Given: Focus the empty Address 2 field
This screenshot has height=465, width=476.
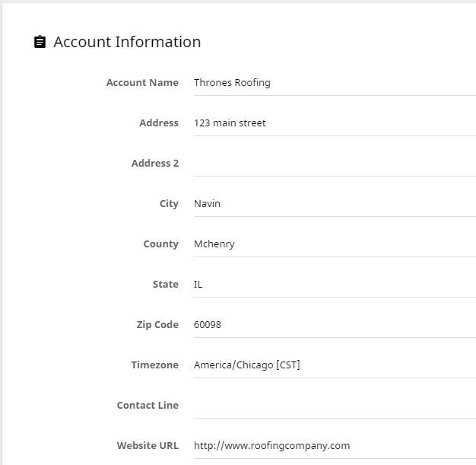Looking at the screenshot, I should (335, 164).
